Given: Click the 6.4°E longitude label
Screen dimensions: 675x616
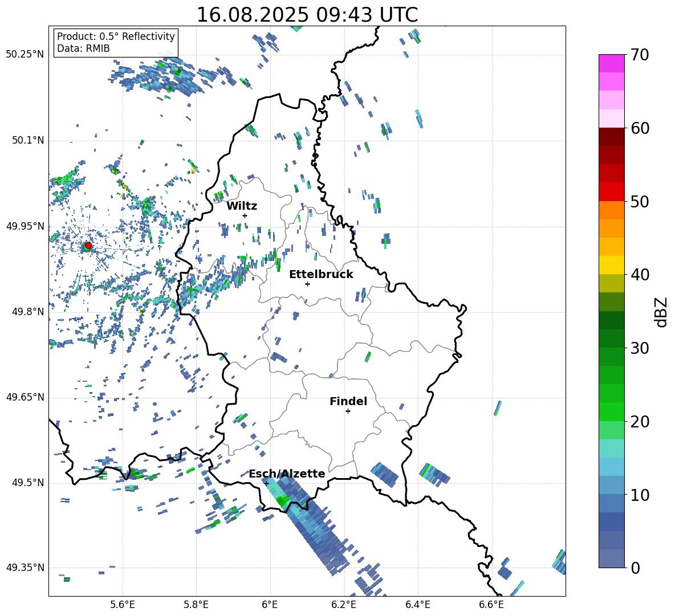Looking at the screenshot, I should (x=417, y=605).
